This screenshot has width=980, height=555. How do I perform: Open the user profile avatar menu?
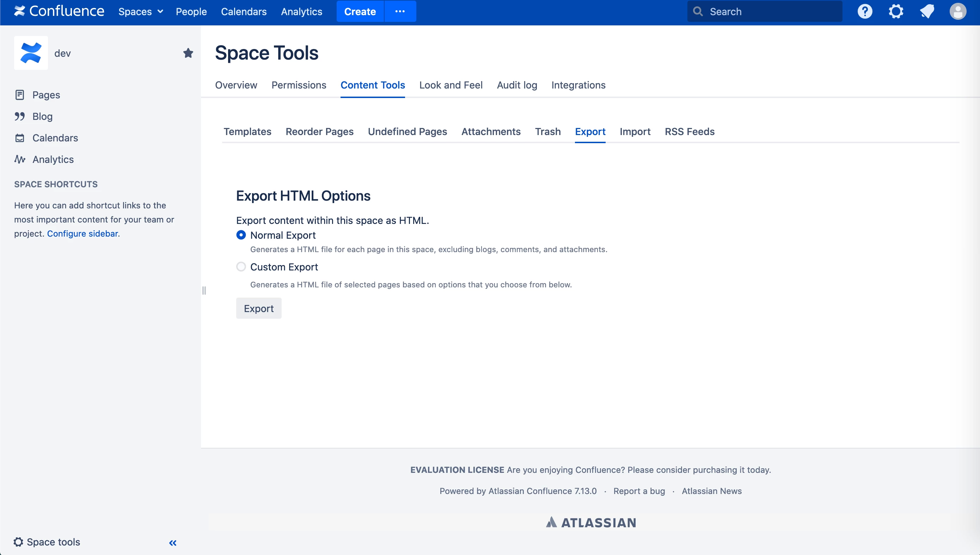(x=957, y=11)
